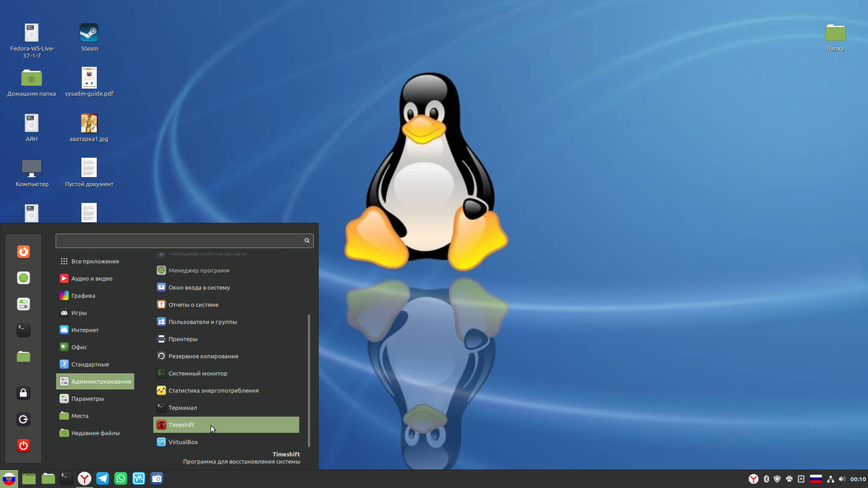Click the log out icon in menu sidebar
The image size is (868, 488).
(24, 419)
